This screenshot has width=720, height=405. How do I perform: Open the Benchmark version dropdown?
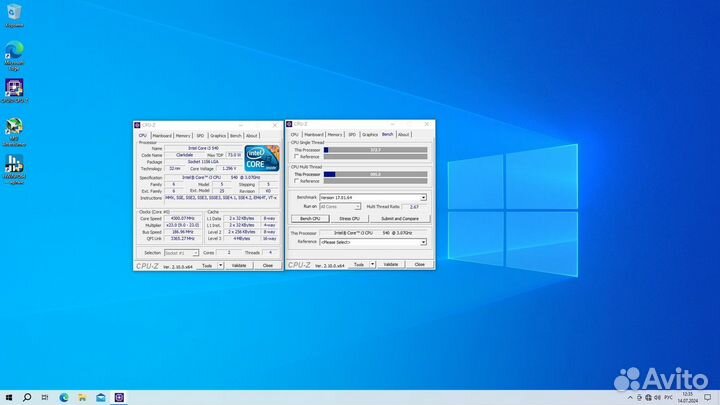click(x=373, y=197)
